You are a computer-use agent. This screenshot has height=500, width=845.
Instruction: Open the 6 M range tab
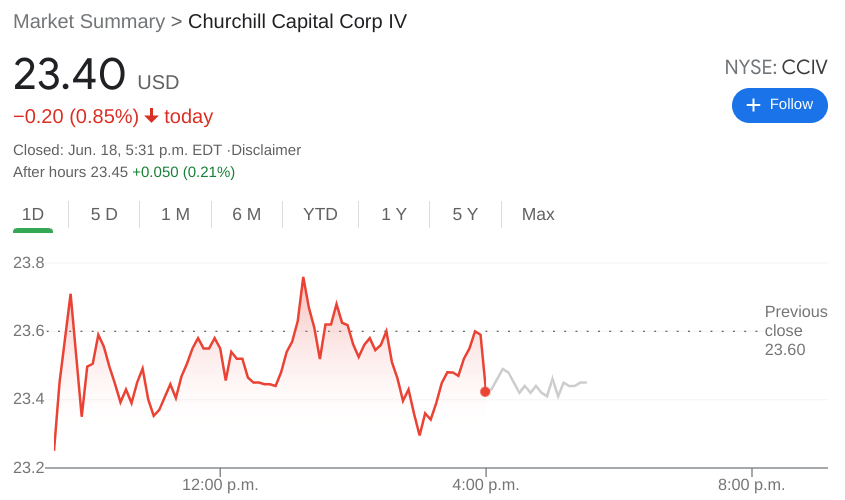coord(246,214)
